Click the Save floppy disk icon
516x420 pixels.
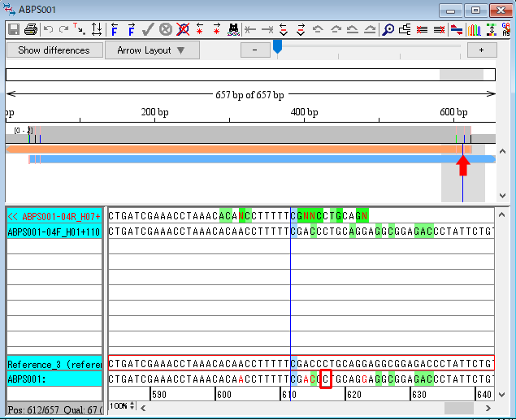tap(13, 29)
